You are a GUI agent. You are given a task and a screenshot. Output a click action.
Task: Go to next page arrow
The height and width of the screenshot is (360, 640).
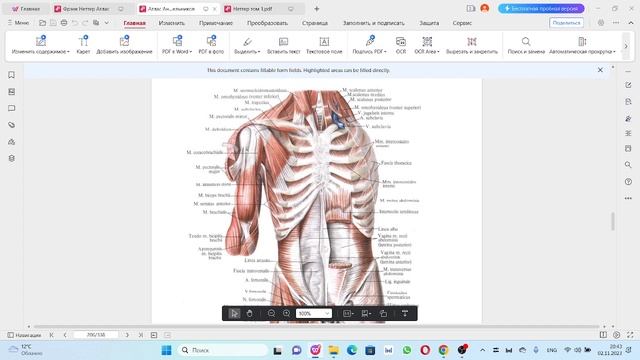(127, 335)
